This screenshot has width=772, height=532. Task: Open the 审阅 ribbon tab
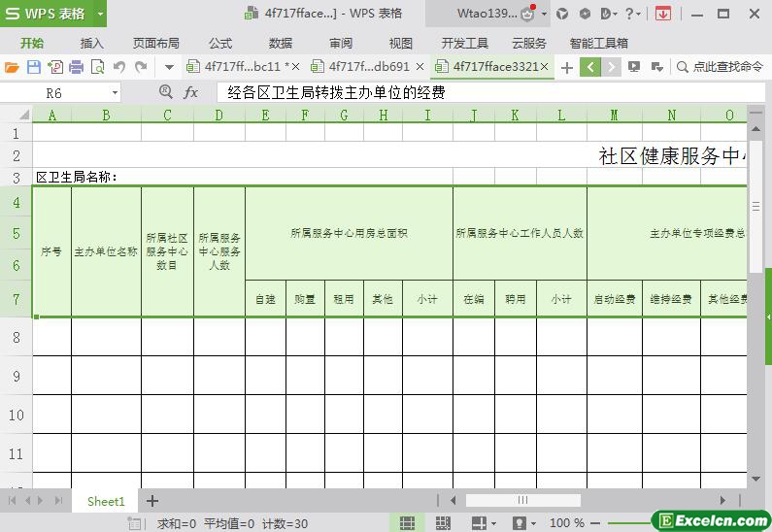[341, 44]
